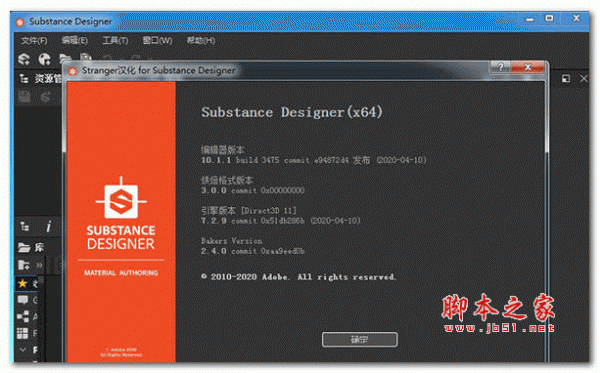600x373 pixels.
Task: Click the refresh icon under resource panel
Action: point(46,97)
